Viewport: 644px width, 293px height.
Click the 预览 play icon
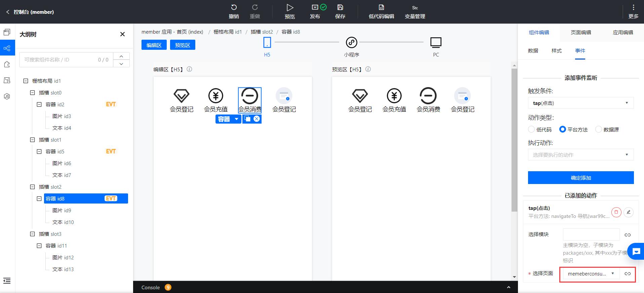(290, 7)
